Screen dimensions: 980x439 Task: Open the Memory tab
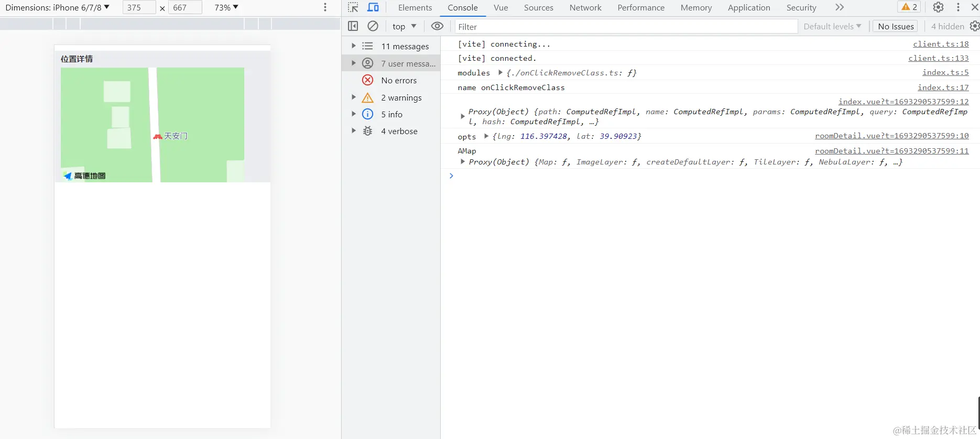(x=696, y=7)
